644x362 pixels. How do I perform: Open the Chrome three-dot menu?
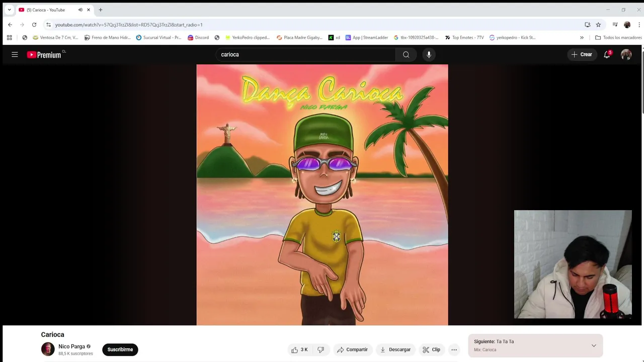tap(639, 25)
